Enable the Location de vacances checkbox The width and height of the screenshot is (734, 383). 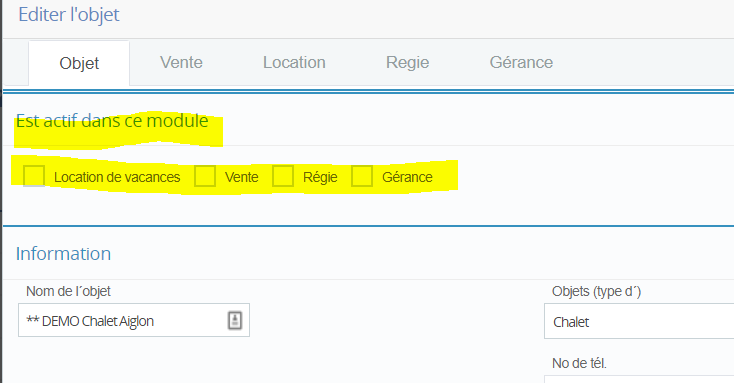34,177
